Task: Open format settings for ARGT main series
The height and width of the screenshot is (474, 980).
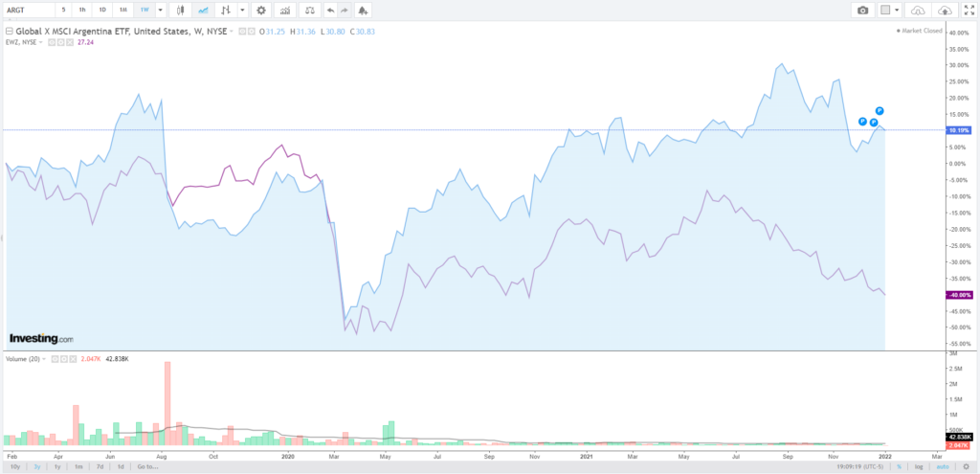Action: [x=252, y=32]
